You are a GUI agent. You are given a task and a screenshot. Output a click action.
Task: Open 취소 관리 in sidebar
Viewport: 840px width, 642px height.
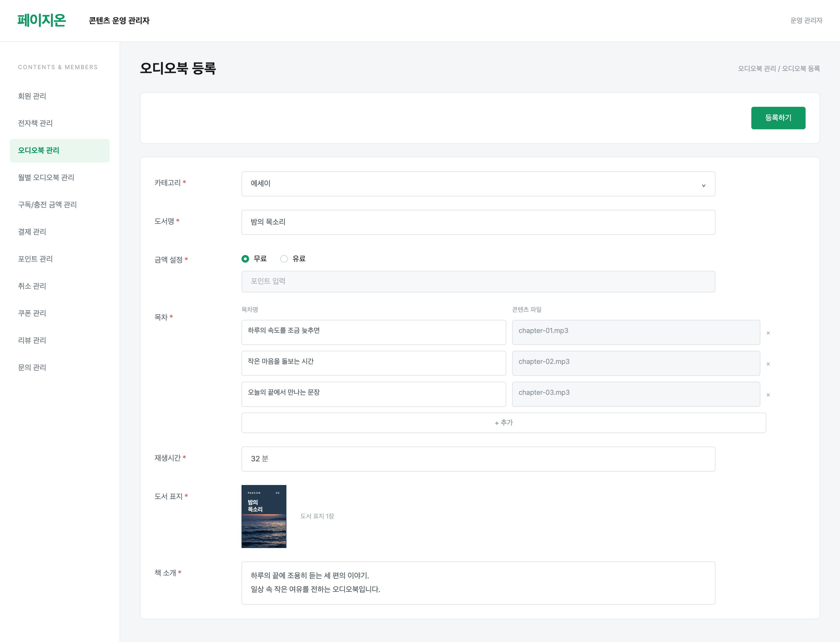60,286
